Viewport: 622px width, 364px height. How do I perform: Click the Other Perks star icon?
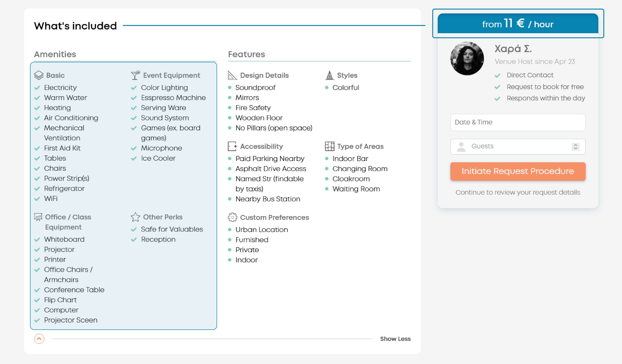coord(135,217)
